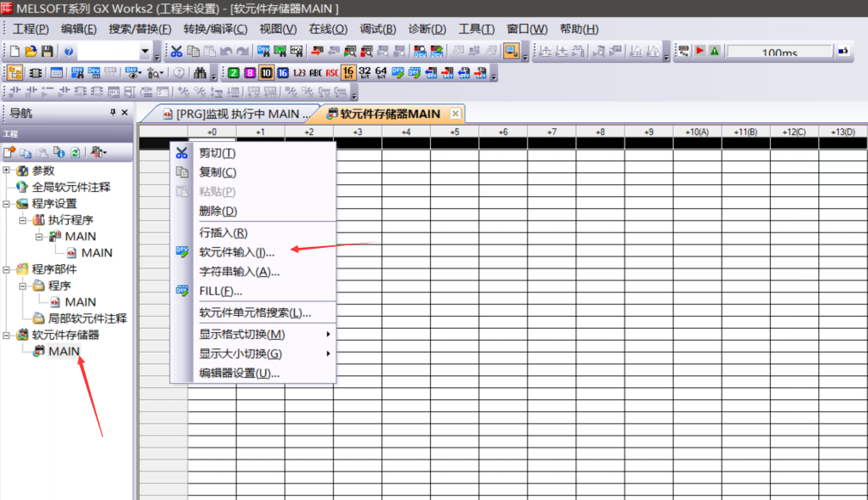Choose 复制(C) from context menu
Viewport: 868px width, 500px height.
pos(254,172)
